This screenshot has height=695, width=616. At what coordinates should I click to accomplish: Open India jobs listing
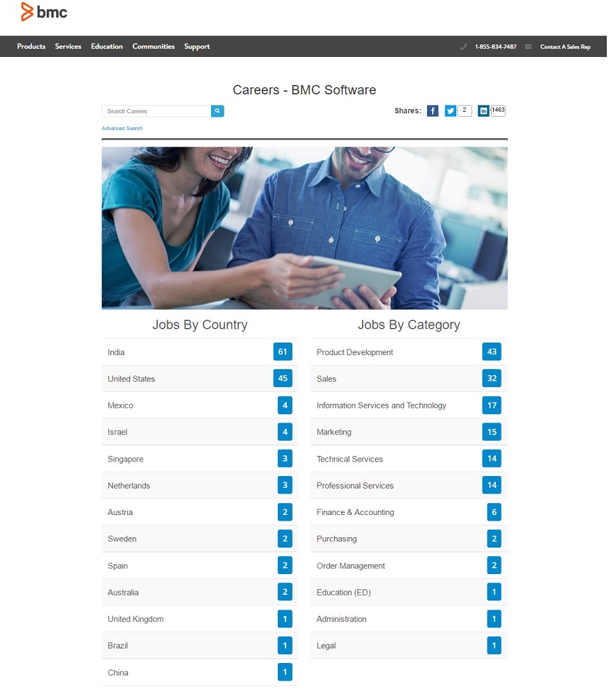pos(200,352)
